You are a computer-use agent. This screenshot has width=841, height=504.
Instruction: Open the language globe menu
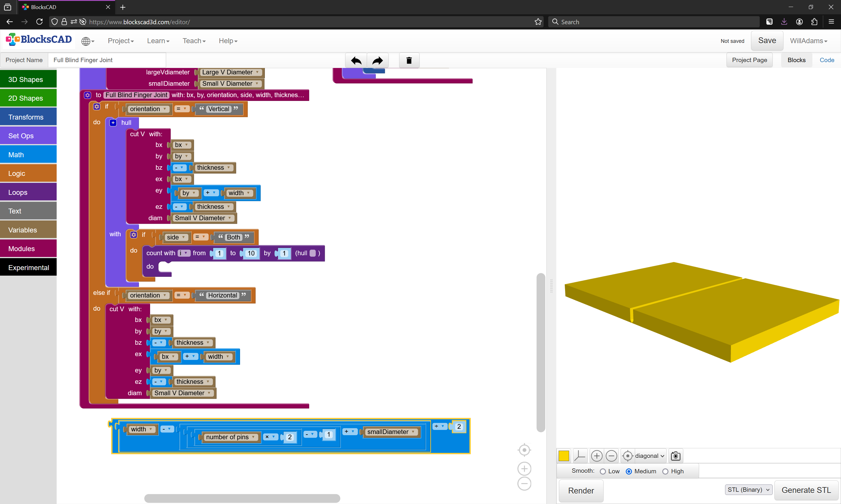(88, 41)
